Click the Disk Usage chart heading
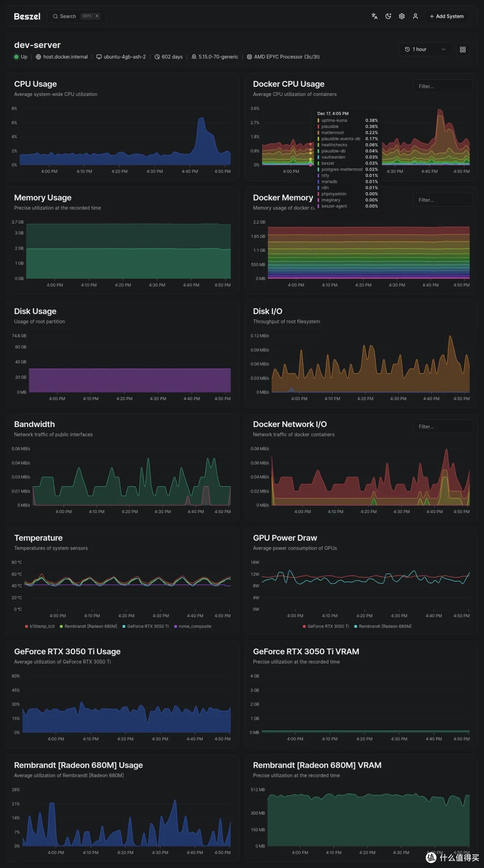 (x=35, y=311)
